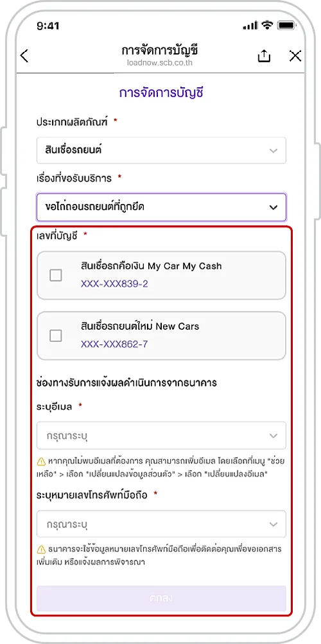Image resolution: width=321 pixels, height=644 pixels.
Task: Tap the 9:41 clock in status bar
Action: (48, 26)
